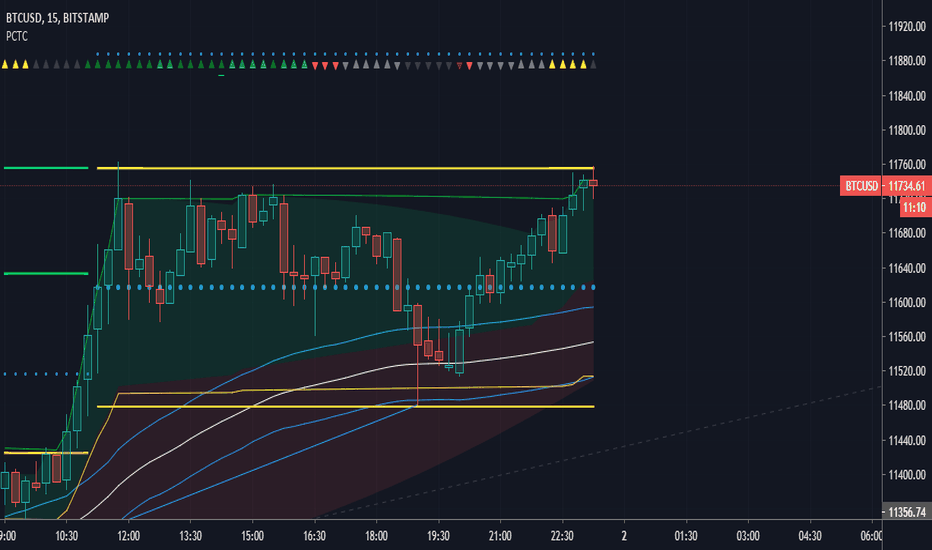932x550 pixels.
Task: Click the 13:30 time axis label
Action: [x=190, y=536]
